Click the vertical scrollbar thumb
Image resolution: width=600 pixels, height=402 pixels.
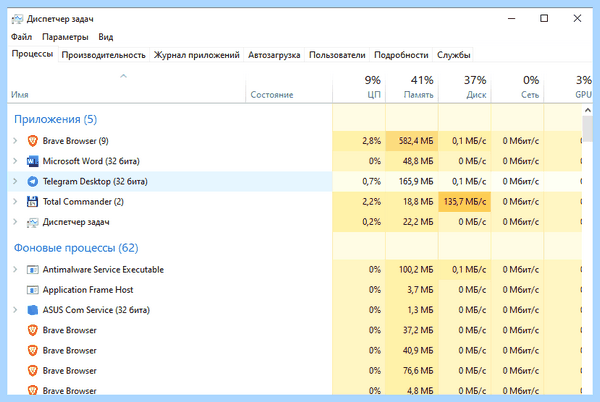[x=587, y=129]
